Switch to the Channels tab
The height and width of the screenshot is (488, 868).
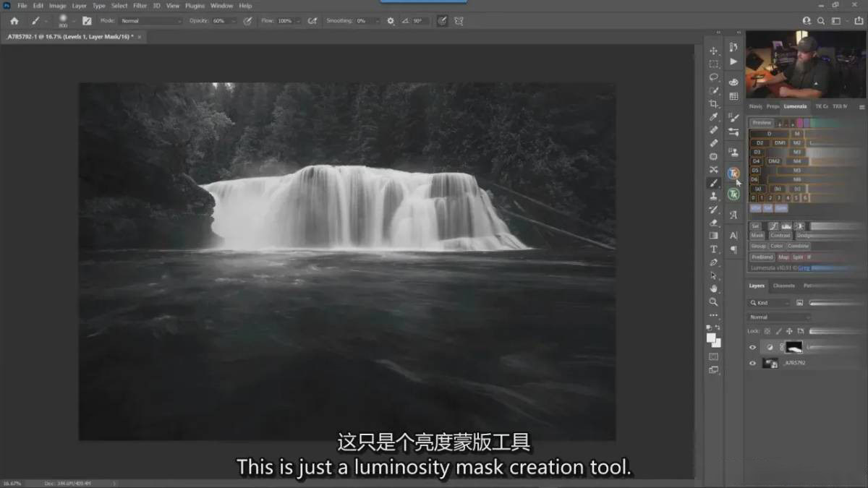coord(784,286)
